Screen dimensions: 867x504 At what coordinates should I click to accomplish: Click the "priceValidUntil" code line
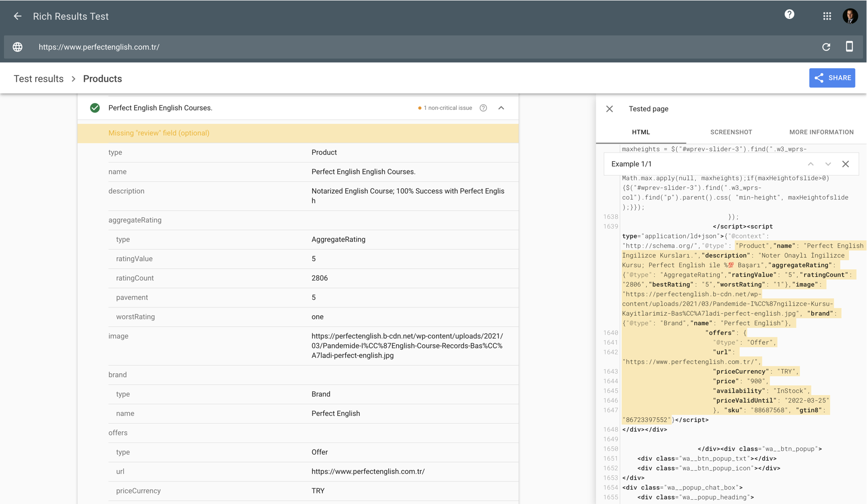coord(771,400)
